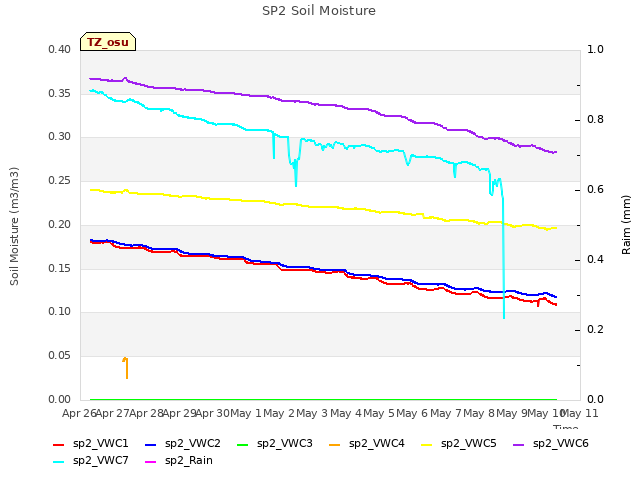Viewport: 640px width, 480px height.
Task: Click the magenta sp2_Rain legend swatch
Action: click(151, 462)
